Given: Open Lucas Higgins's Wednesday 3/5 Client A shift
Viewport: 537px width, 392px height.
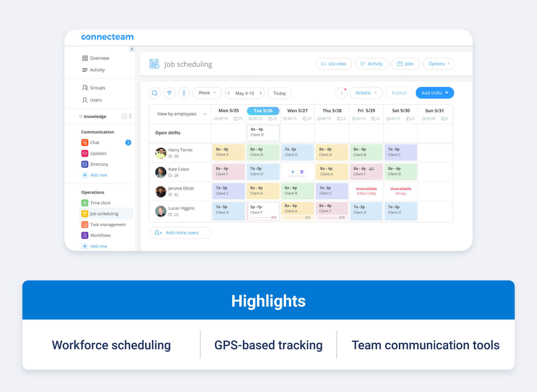Looking at the screenshot, I should coord(297,211).
